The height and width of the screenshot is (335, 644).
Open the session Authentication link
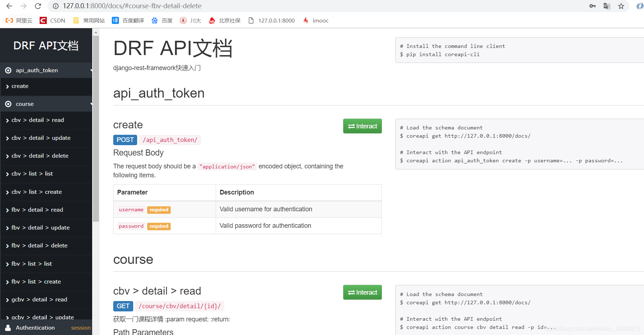[81, 327]
